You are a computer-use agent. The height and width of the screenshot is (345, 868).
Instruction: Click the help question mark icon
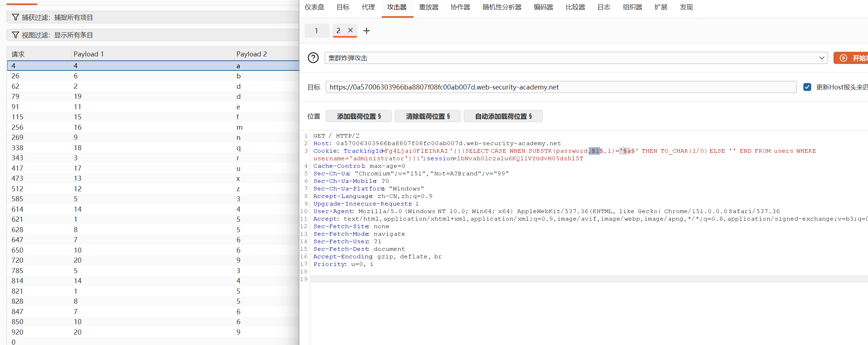(x=313, y=58)
